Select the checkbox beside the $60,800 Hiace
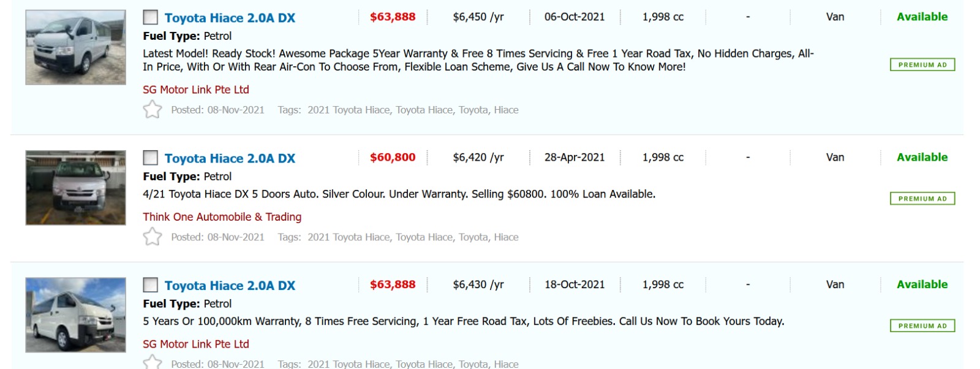 150,158
